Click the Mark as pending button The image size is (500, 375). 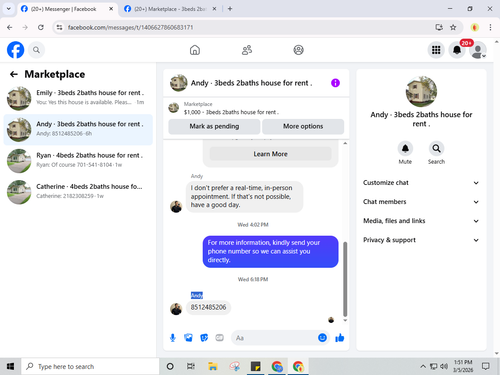[x=214, y=126]
